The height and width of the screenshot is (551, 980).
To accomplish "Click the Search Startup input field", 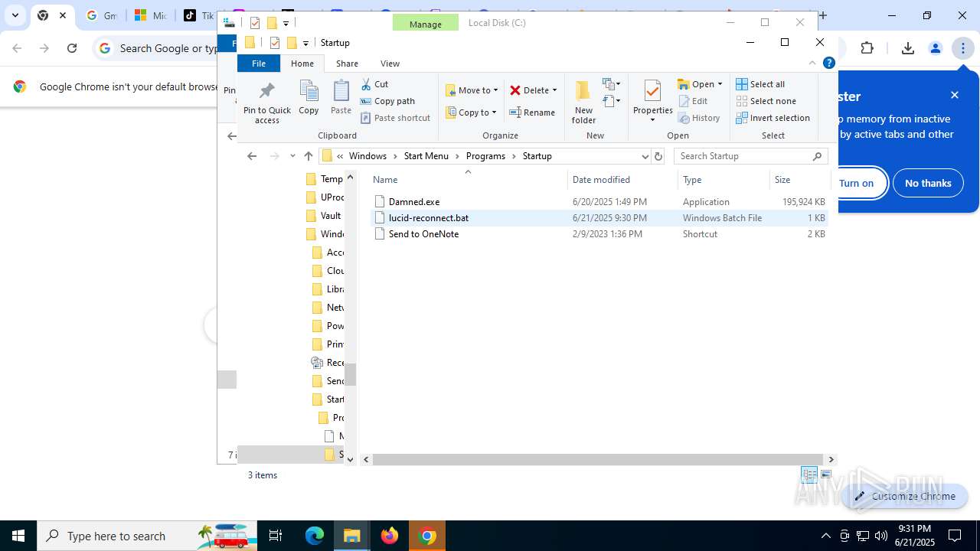I will click(x=743, y=156).
